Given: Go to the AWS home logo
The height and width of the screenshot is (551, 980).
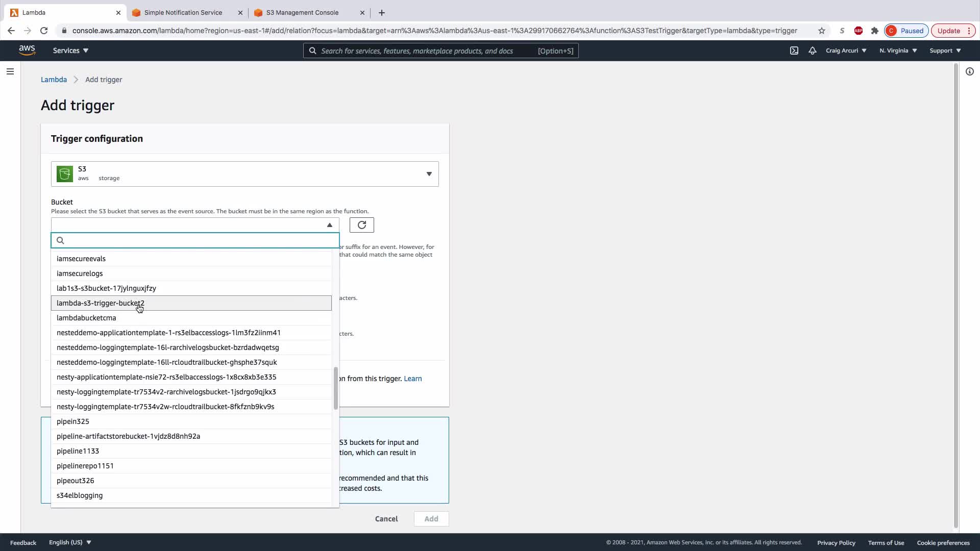Looking at the screenshot, I should point(27,50).
